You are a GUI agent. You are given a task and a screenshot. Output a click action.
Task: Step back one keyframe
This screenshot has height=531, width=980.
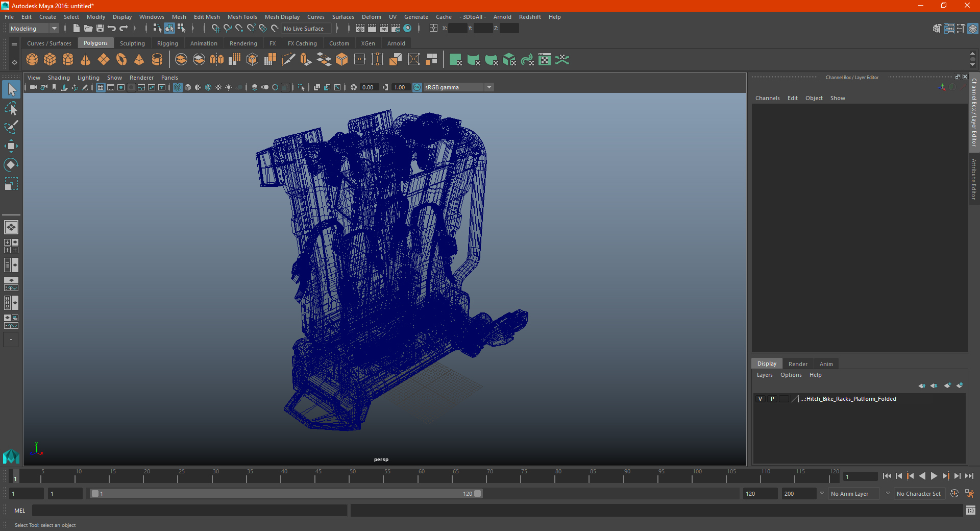pos(911,476)
